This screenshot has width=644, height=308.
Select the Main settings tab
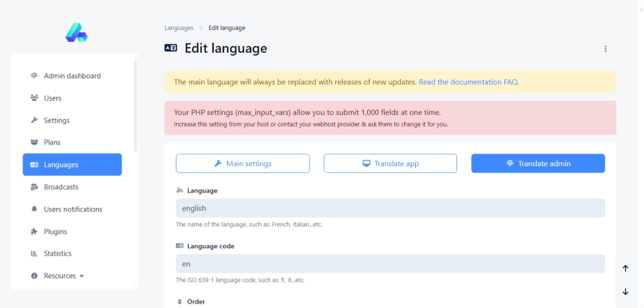click(243, 163)
